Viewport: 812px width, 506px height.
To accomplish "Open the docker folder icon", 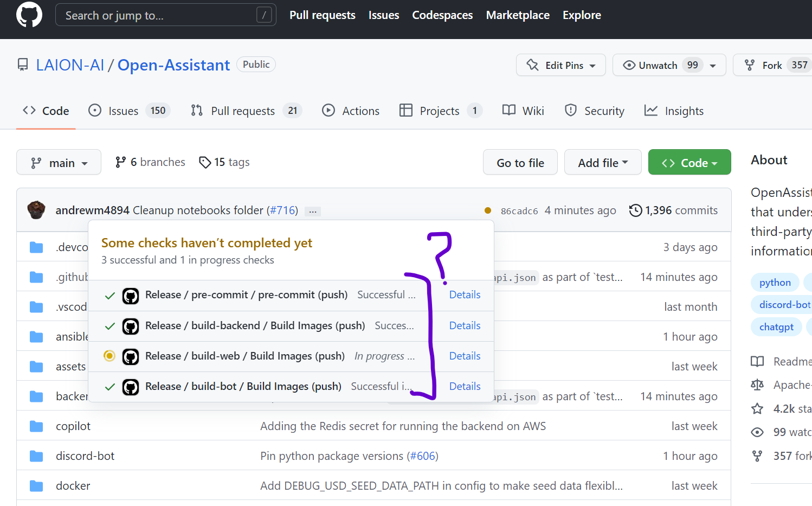I will pos(36,485).
